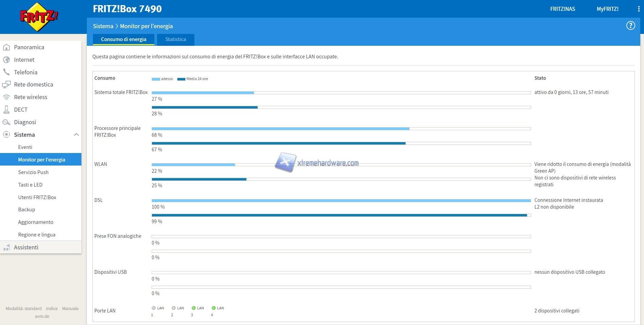Open the three-dot options menu
The height and width of the screenshot is (325, 644).
point(639,9)
